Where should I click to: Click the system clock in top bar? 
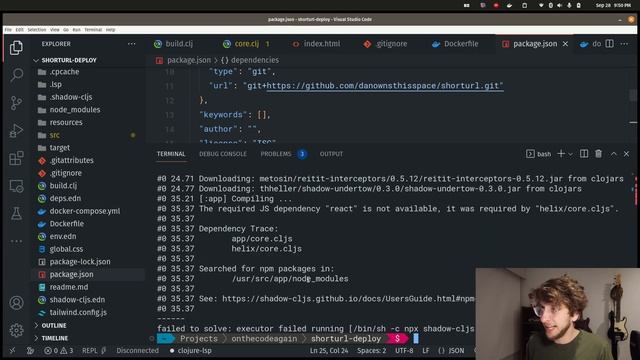(613, 5)
